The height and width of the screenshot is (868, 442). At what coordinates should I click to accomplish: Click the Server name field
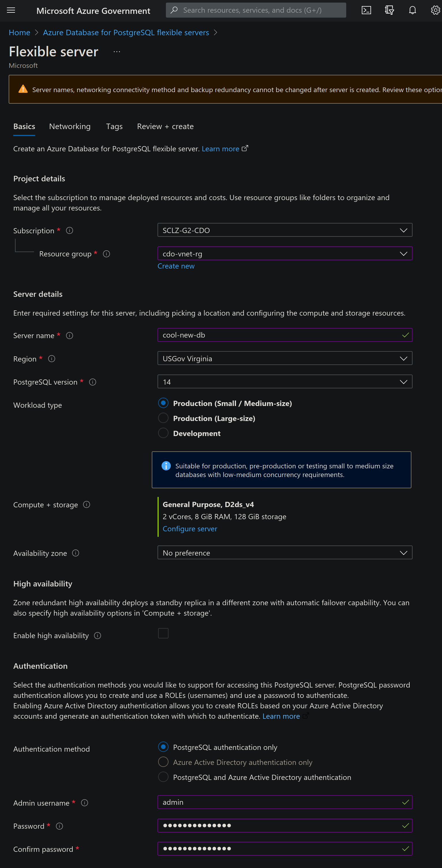[x=285, y=335]
